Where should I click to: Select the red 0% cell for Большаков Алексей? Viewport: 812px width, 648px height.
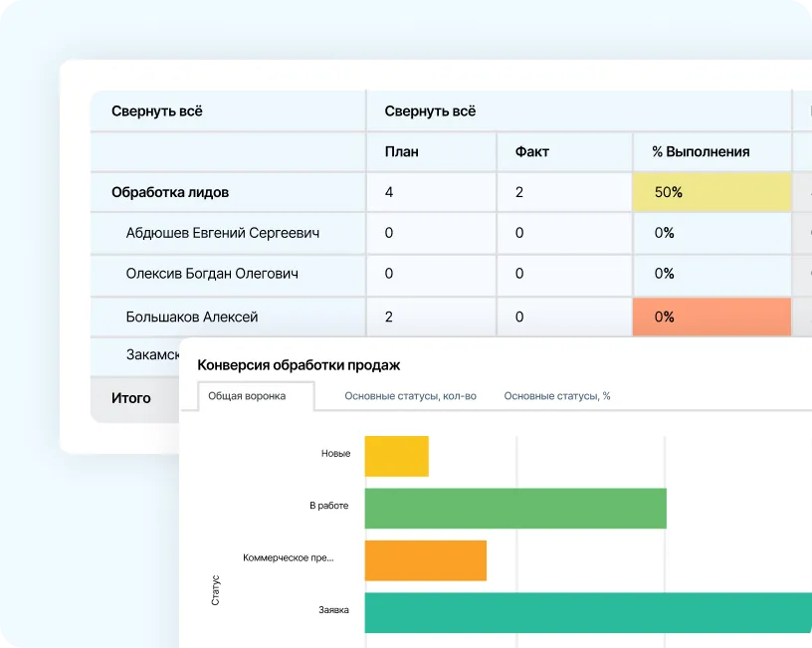pyautogui.click(x=711, y=317)
